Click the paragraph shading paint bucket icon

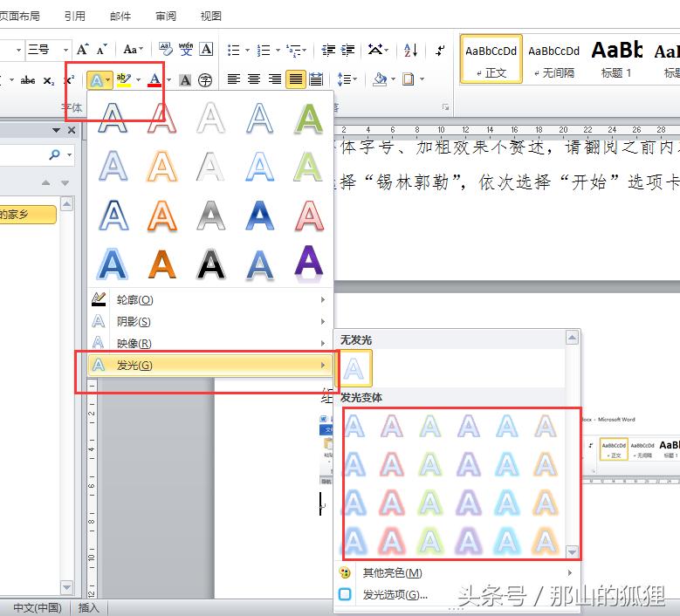379,79
